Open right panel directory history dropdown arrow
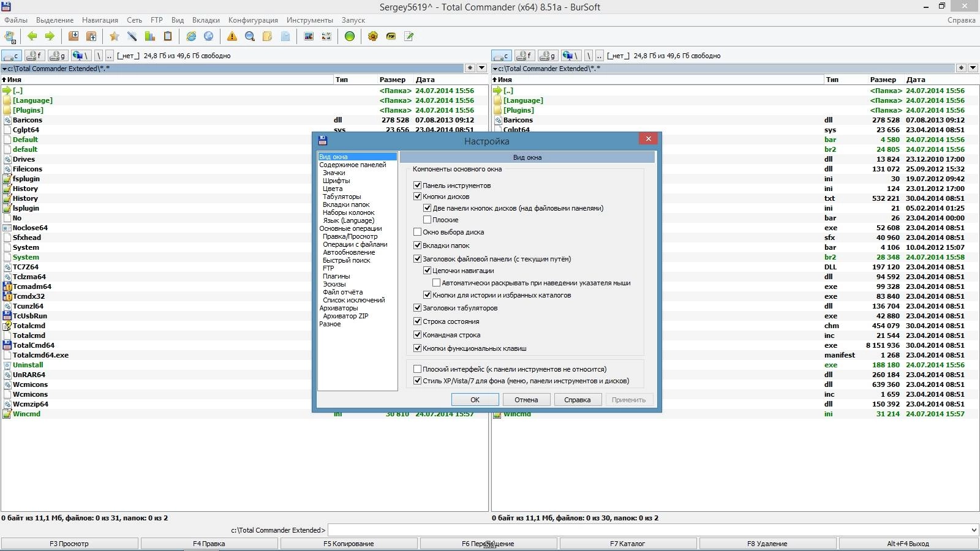 coord(973,69)
